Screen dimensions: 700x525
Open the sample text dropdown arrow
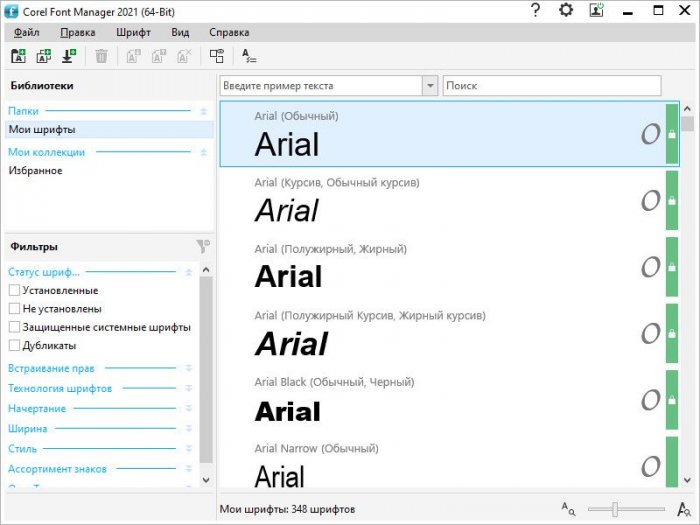click(x=430, y=85)
